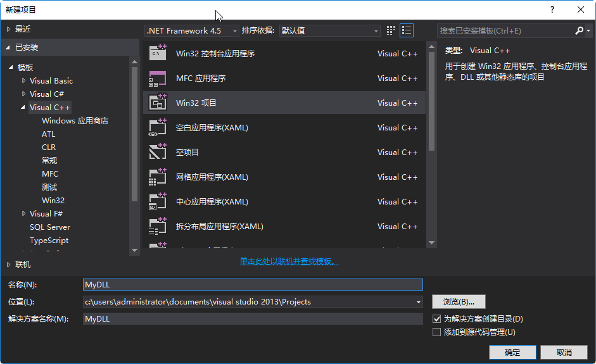Select the blank XAML app icon
This screenshot has width=596, height=364.
coord(157,128)
